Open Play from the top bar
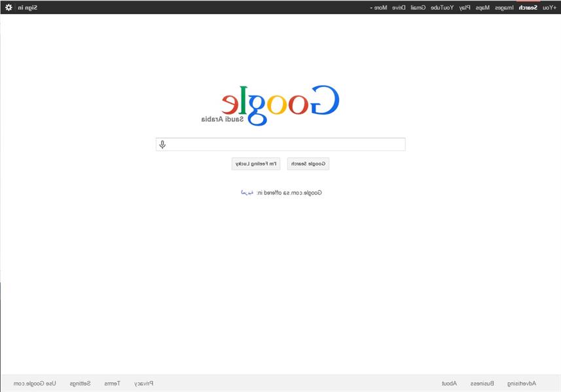The image size is (561, 392). pyautogui.click(x=464, y=7)
